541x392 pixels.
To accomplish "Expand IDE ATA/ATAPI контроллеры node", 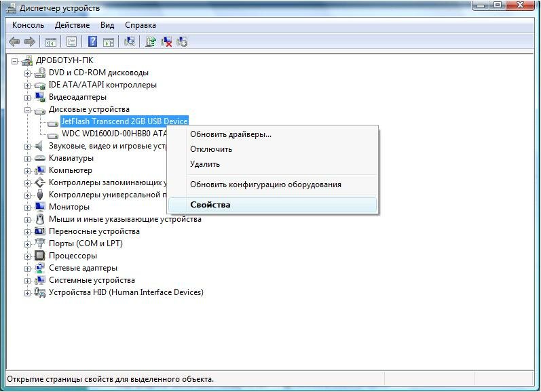I will click(x=27, y=85).
